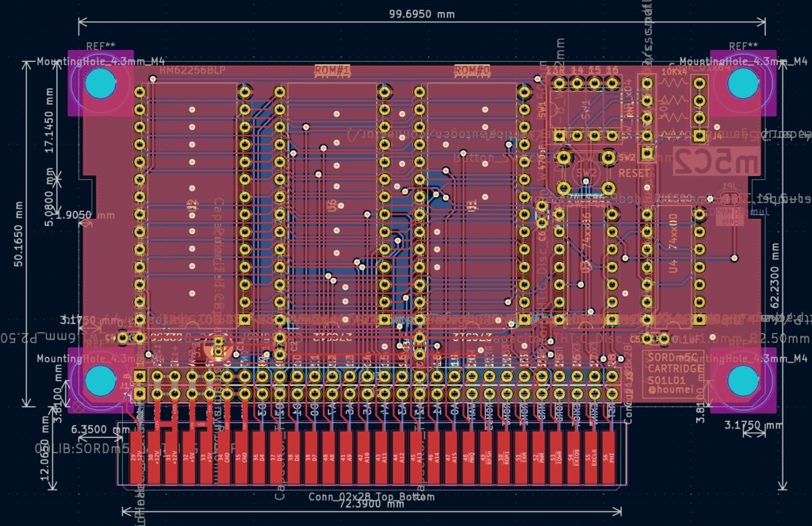812x526 pixels.
Task: Click the 62.2300 mm dimension on the right
Action: 775,276
